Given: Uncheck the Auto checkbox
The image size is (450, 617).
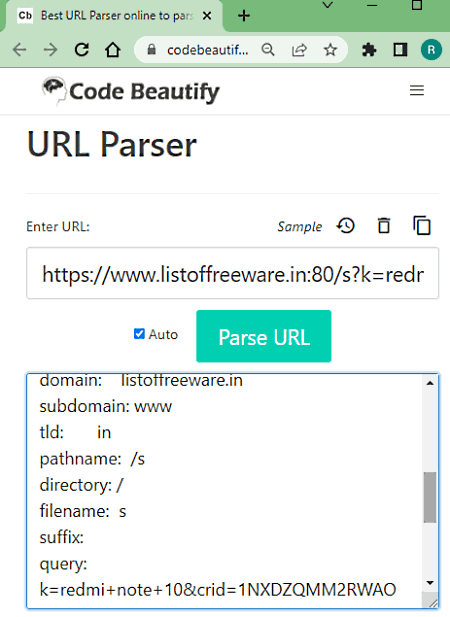Looking at the screenshot, I should tap(139, 334).
